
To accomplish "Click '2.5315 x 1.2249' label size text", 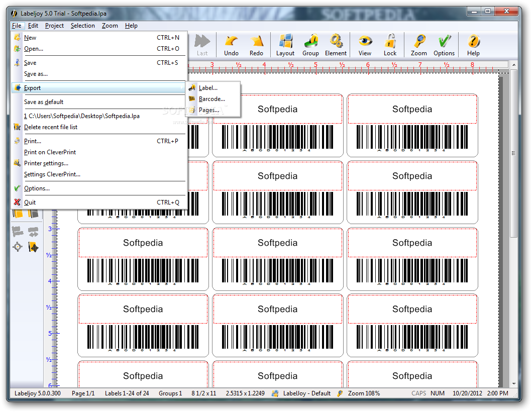I will click(245, 393).
